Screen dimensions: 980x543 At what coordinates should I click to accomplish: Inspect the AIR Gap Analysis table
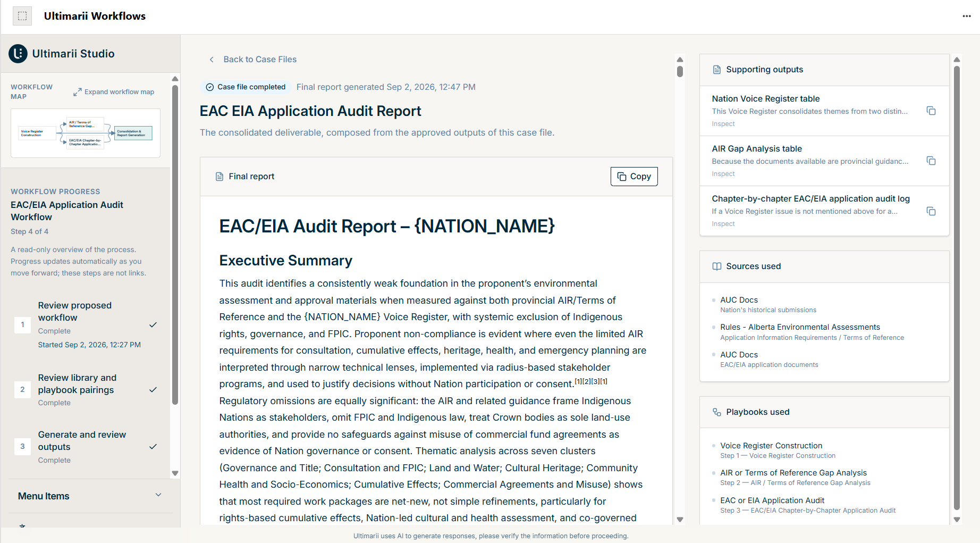(723, 174)
